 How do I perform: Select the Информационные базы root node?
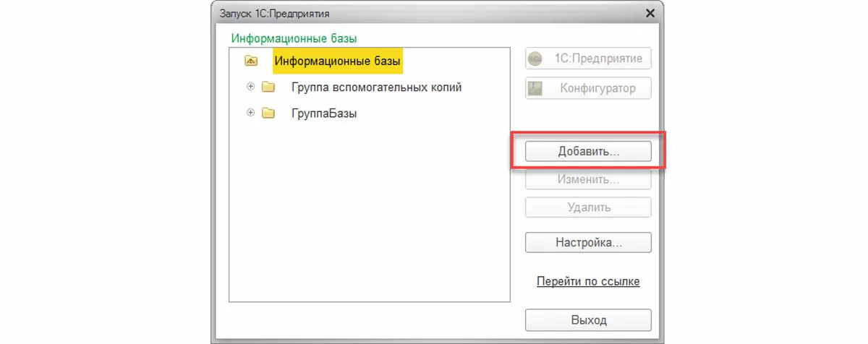pyautogui.click(x=338, y=61)
